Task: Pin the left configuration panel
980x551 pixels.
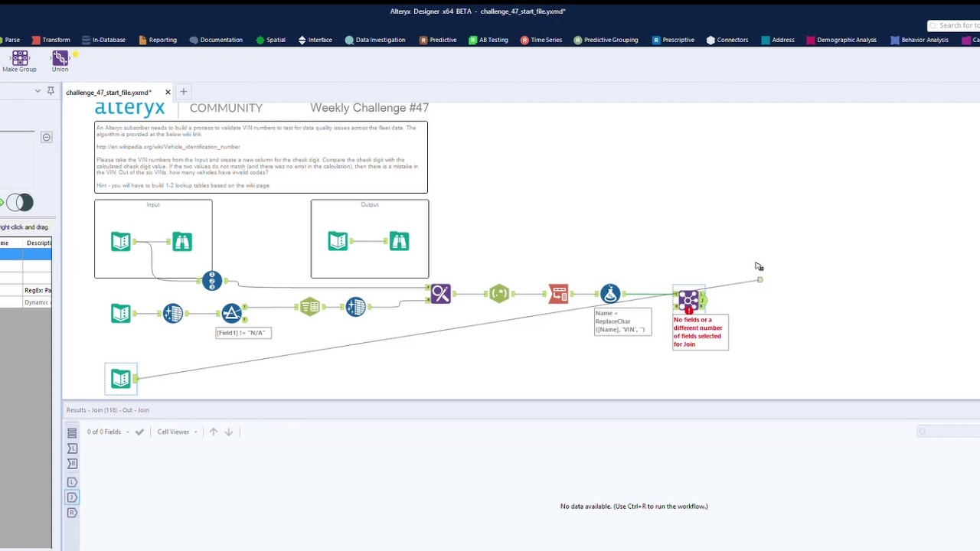Action: 51,91
